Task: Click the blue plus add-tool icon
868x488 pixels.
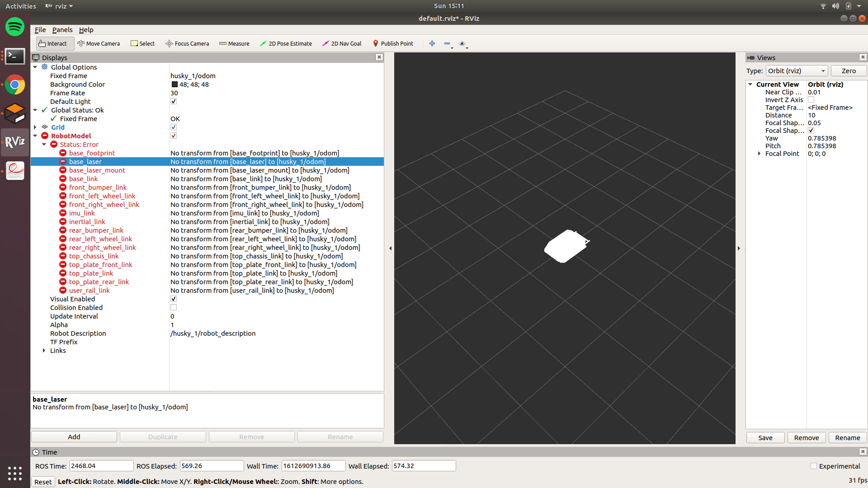Action: click(432, 43)
